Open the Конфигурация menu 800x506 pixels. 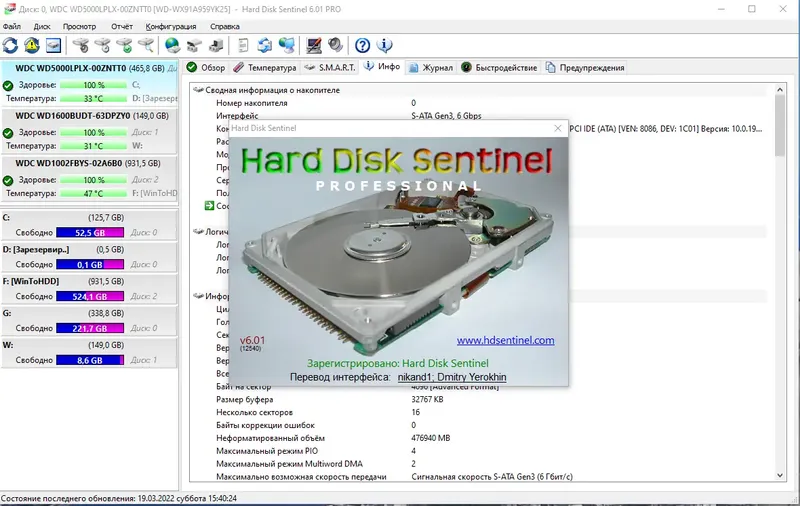[170, 27]
